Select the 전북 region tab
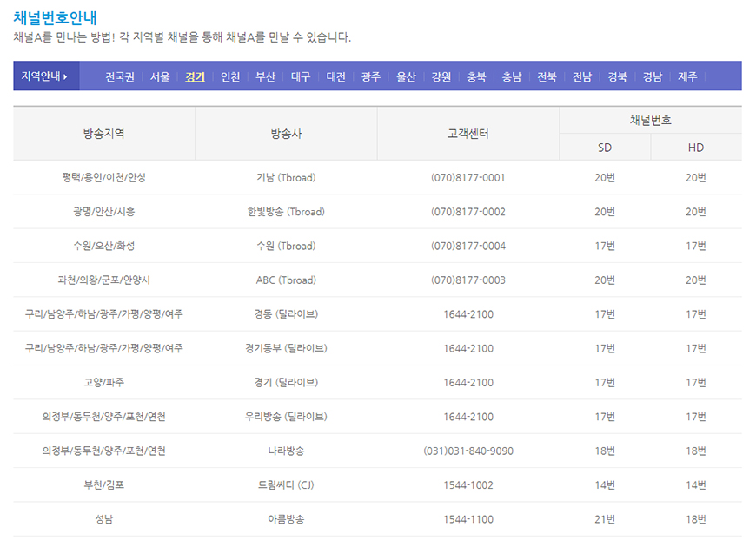The image size is (756, 540). pyautogui.click(x=547, y=76)
